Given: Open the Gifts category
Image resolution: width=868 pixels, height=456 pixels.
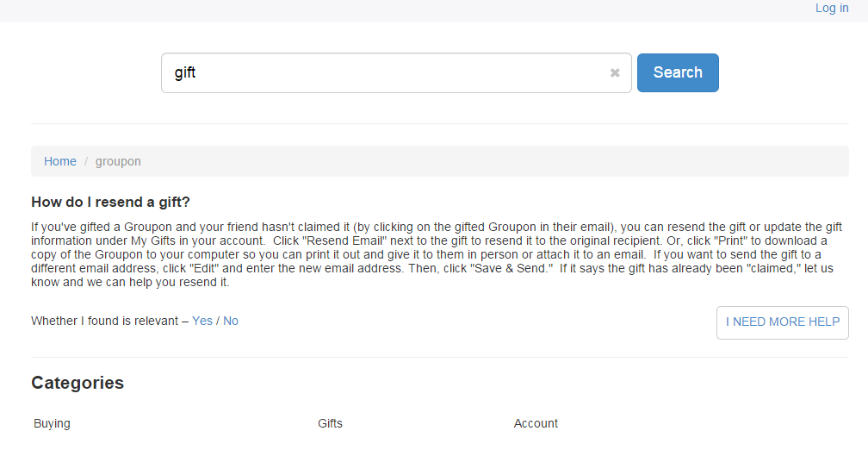Looking at the screenshot, I should coord(330,423).
